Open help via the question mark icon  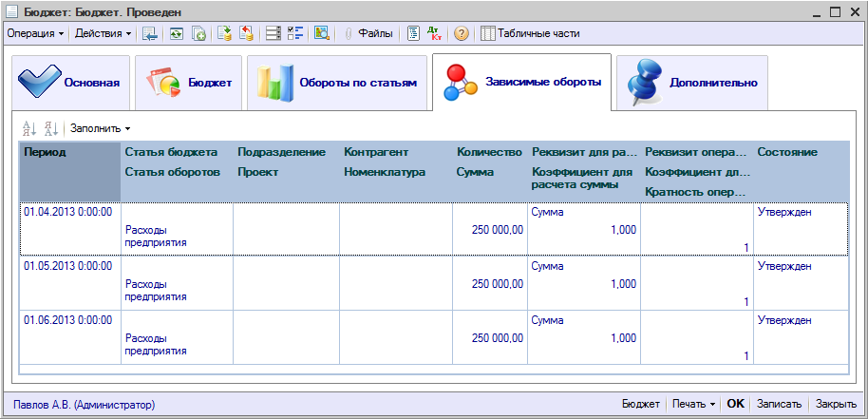462,33
